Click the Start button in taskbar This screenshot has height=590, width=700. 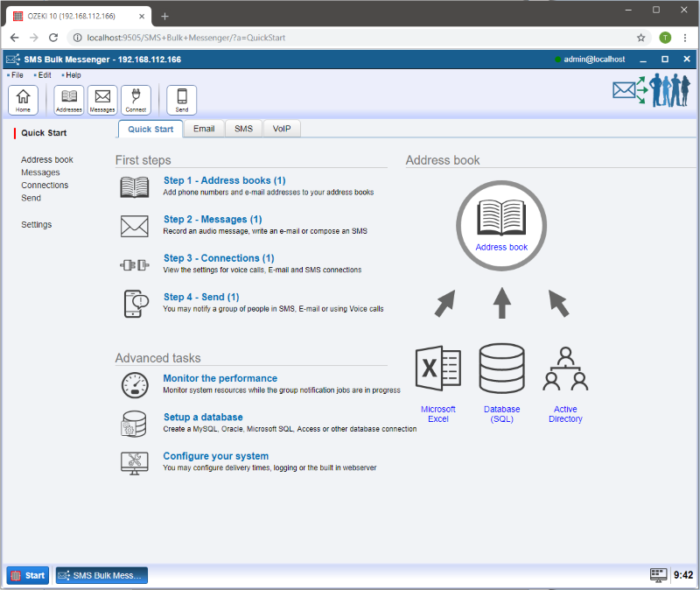click(28, 575)
